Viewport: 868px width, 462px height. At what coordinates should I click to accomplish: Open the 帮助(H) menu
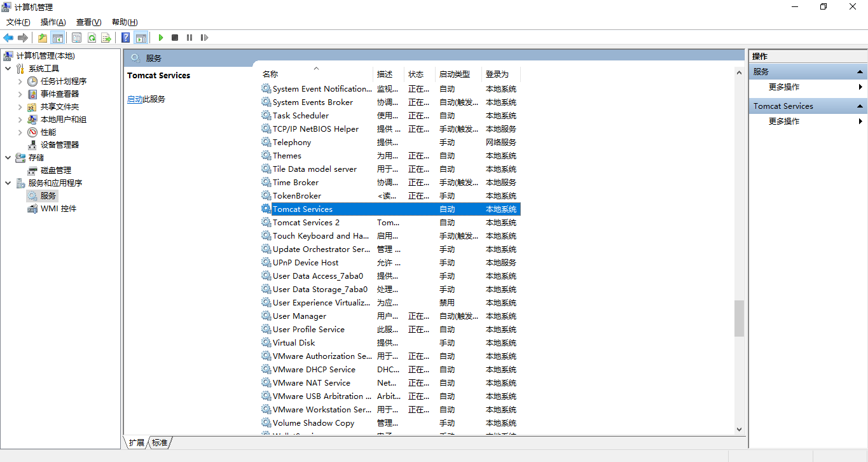click(125, 22)
